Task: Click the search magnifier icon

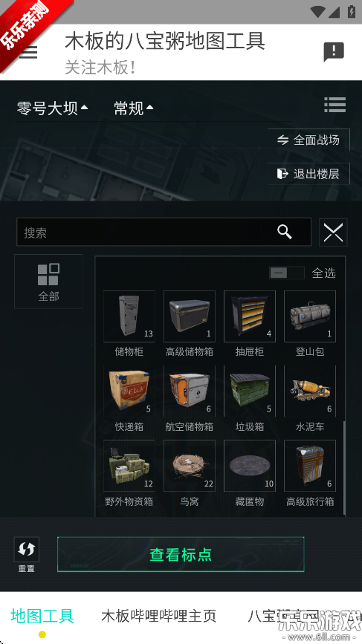Action: click(x=285, y=232)
